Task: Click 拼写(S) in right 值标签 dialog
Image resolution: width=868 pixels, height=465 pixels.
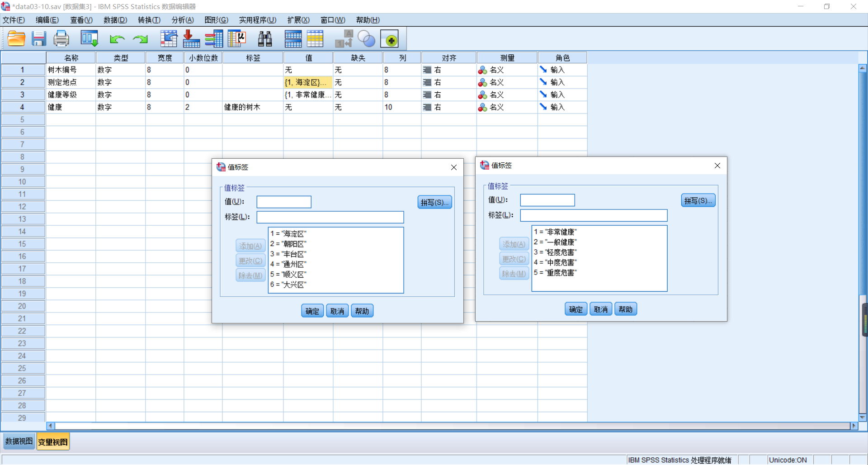Action: (x=698, y=200)
